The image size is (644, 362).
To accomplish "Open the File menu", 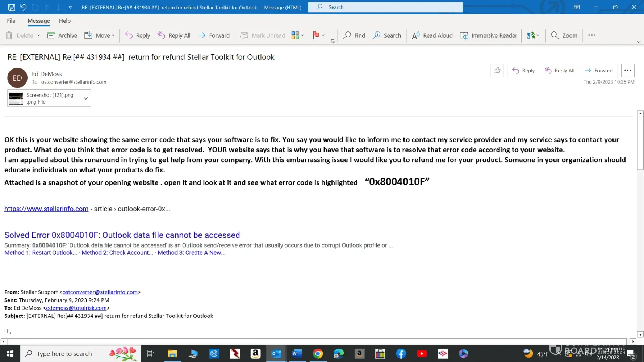I will [x=11, y=21].
